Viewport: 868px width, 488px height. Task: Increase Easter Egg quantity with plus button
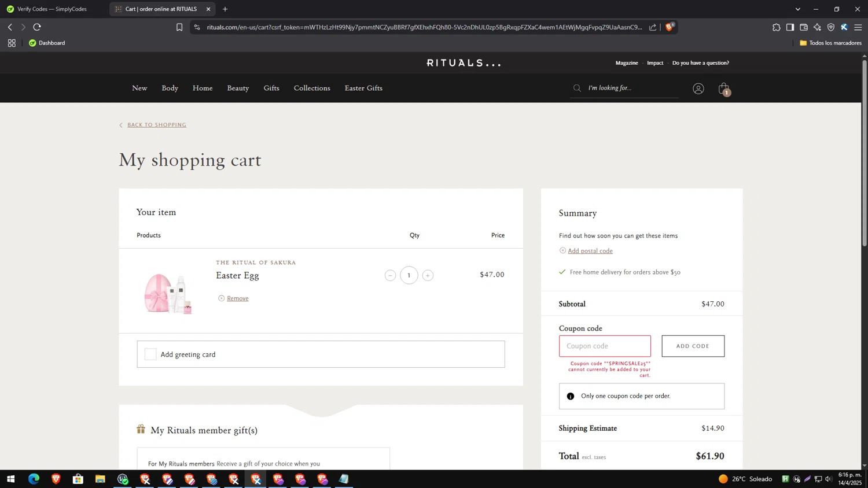[x=428, y=275]
